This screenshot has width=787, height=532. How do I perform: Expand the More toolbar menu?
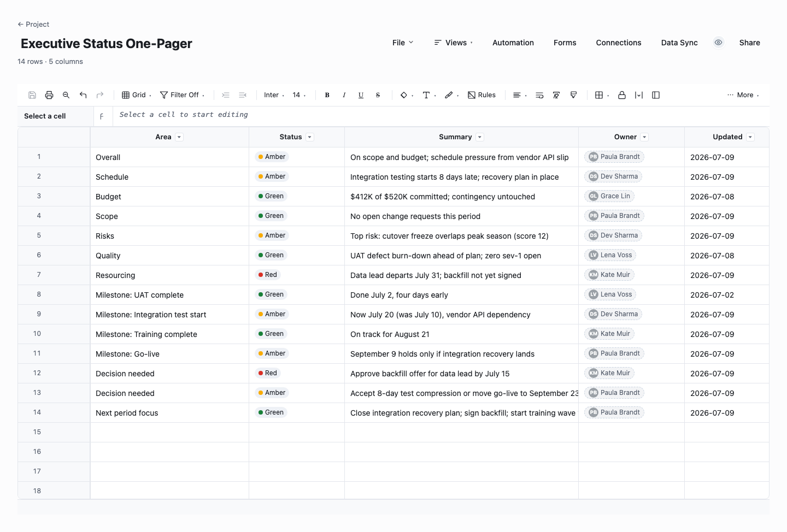[743, 95]
